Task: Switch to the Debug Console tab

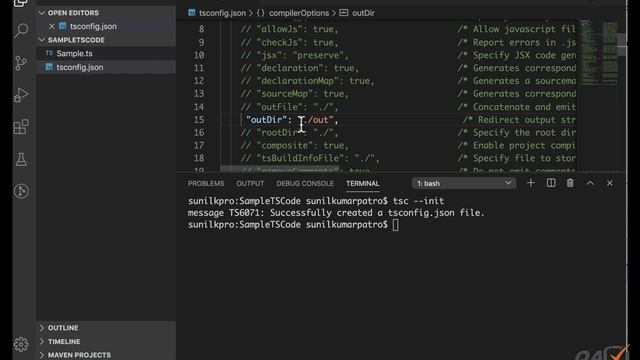Action: coord(305,184)
